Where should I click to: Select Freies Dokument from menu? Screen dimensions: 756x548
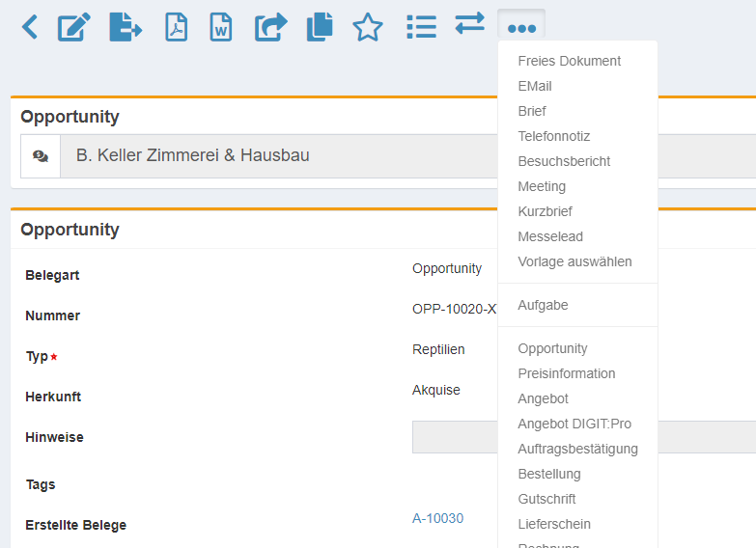point(569,61)
